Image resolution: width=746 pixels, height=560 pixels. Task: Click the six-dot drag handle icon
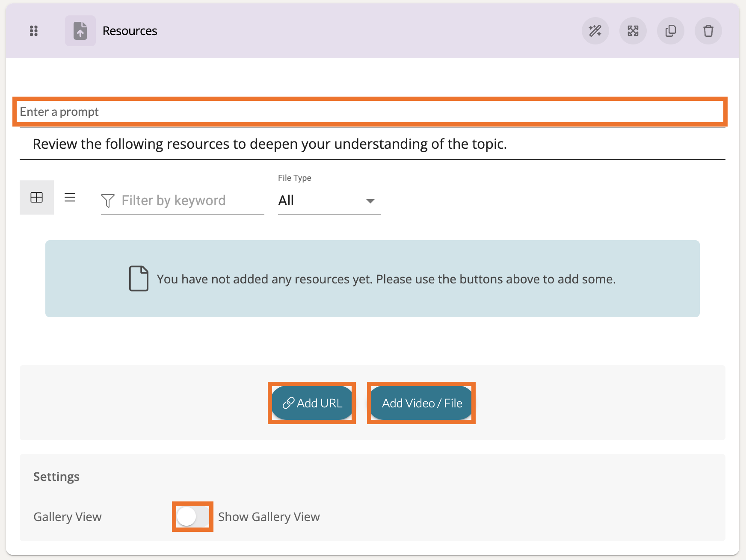point(34,31)
